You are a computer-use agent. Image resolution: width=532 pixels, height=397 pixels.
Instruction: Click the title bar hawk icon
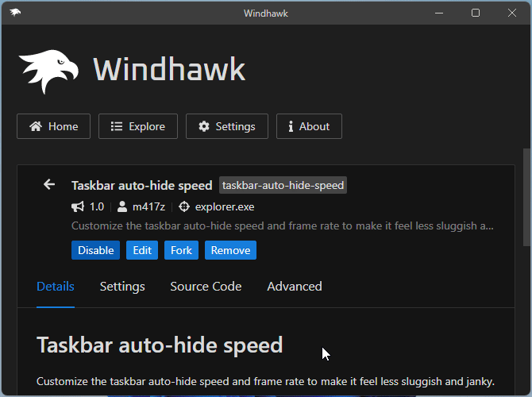click(x=15, y=13)
